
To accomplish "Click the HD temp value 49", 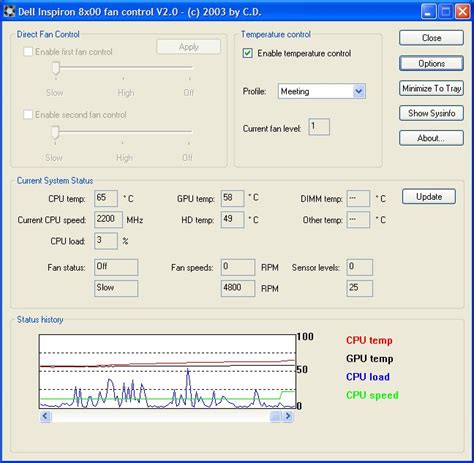I will [232, 220].
